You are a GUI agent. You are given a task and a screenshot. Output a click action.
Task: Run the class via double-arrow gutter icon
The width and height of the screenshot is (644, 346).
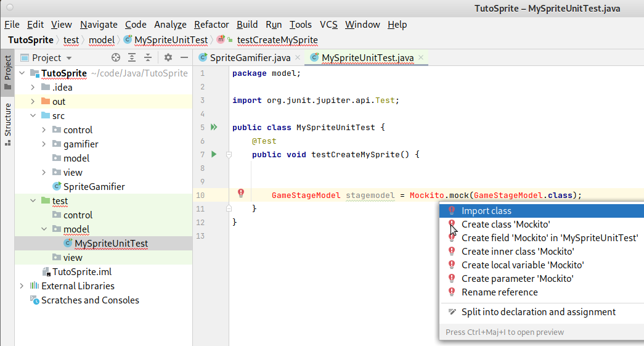(214, 127)
